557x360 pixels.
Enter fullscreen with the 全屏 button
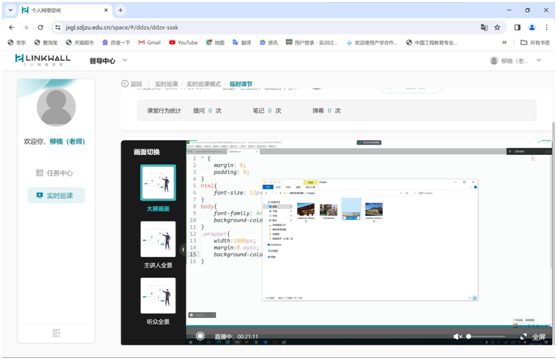pyautogui.click(x=533, y=337)
